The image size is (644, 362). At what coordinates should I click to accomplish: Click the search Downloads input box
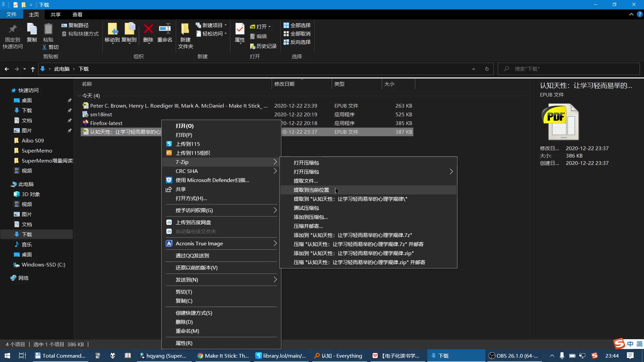[x=569, y=69]
